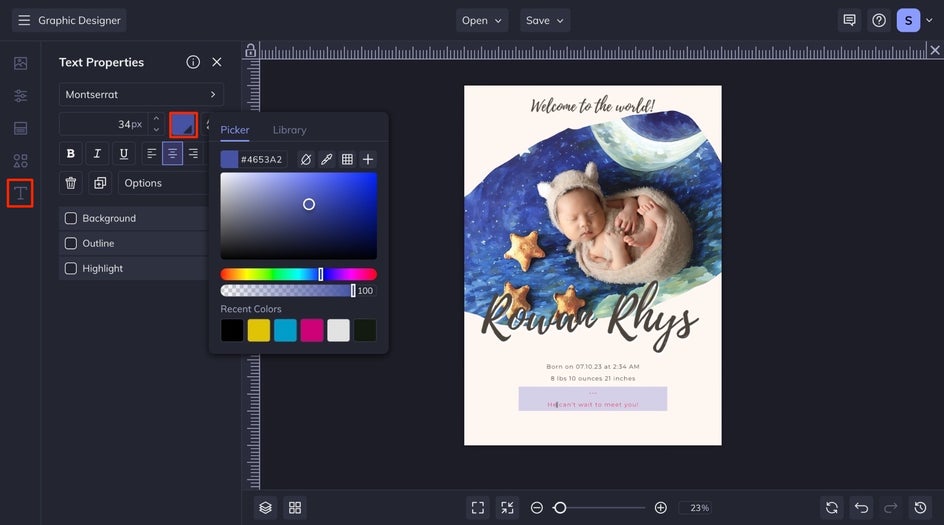The height and width of the screenshot is (525, 944).
Task: Show Text Properties info icon
Action: coord(193,62)
